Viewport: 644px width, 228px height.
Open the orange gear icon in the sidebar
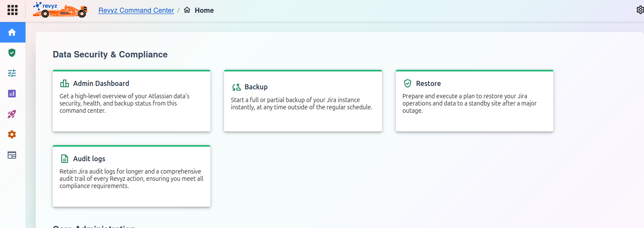(x=12, y=134)
